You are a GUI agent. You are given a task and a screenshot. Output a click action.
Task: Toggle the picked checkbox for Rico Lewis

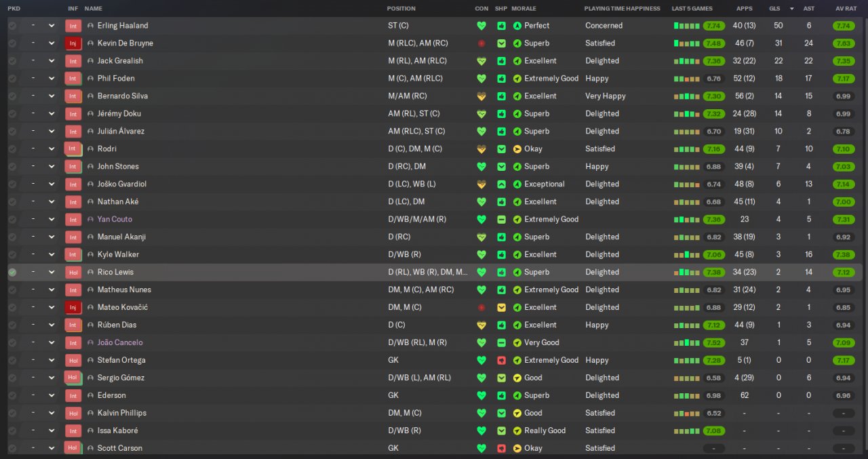tap(12, 273)
